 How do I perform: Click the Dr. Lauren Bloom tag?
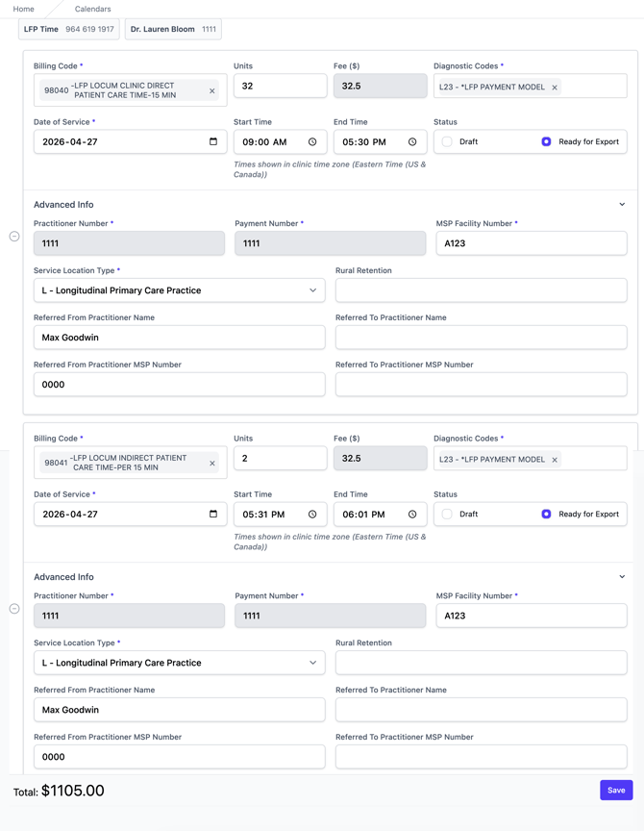(173, 30)
